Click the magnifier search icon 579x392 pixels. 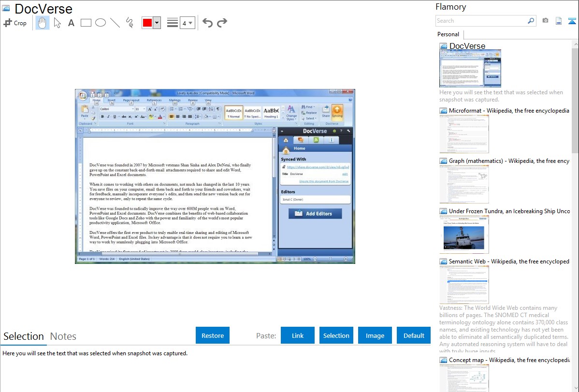click(531, 21)
